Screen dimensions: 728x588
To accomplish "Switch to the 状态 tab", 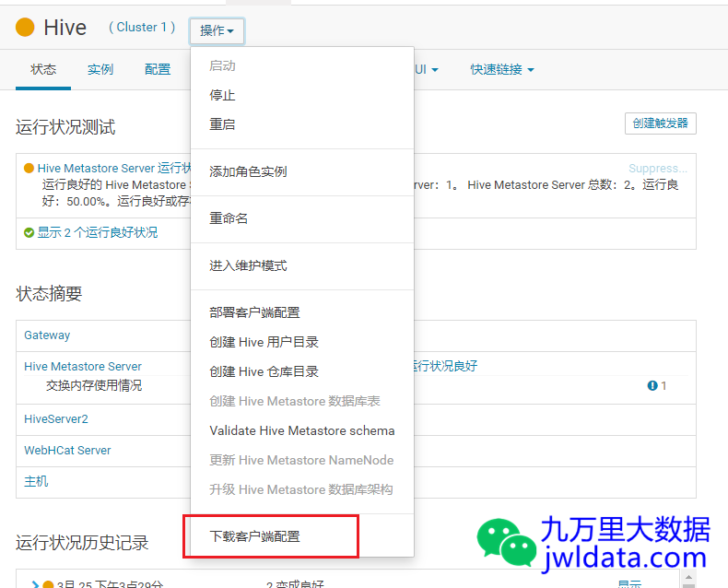I will point(43,70).
